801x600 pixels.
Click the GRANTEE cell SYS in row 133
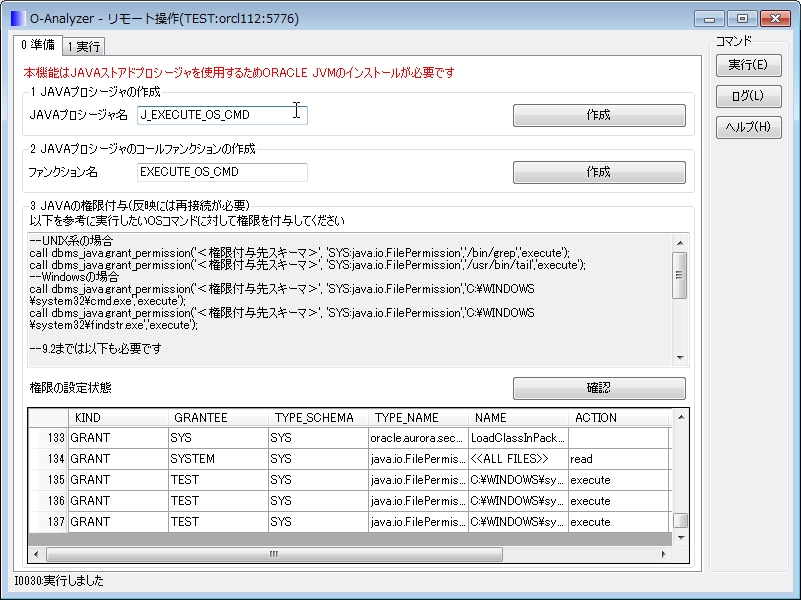click(218, 438)
